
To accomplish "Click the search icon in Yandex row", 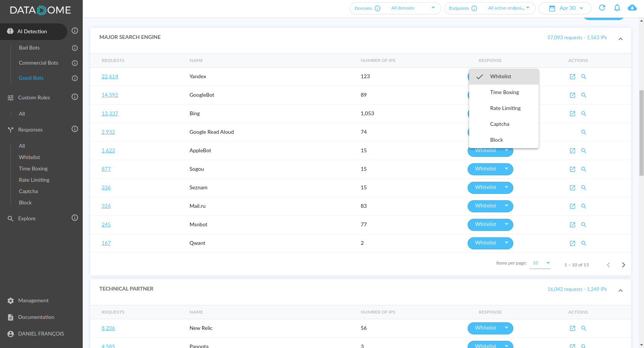I will (x=584, y=77).
